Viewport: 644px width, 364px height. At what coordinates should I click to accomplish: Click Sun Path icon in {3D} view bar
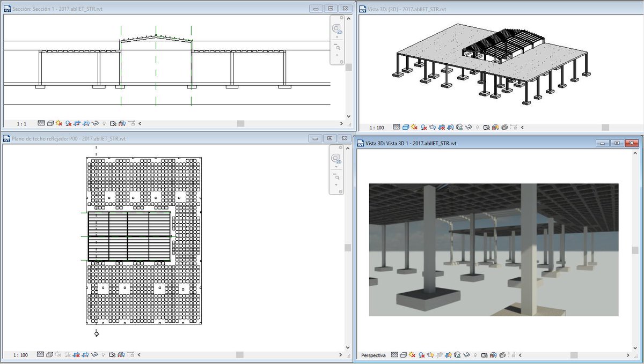(414, 128)
